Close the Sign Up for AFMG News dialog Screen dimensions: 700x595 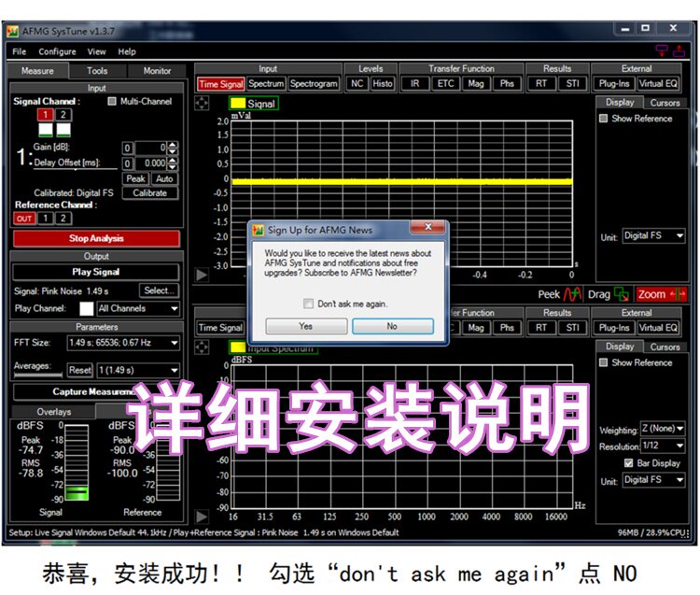click(427, 226)
